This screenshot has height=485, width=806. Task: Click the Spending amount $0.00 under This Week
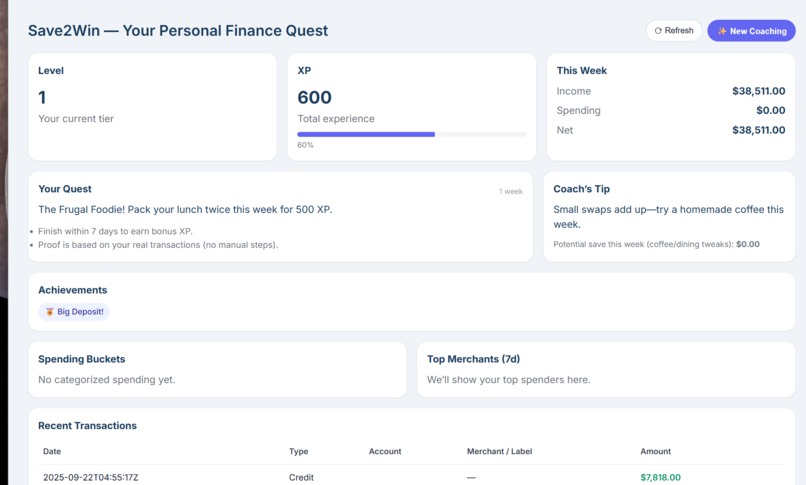[x=770, y=110]
